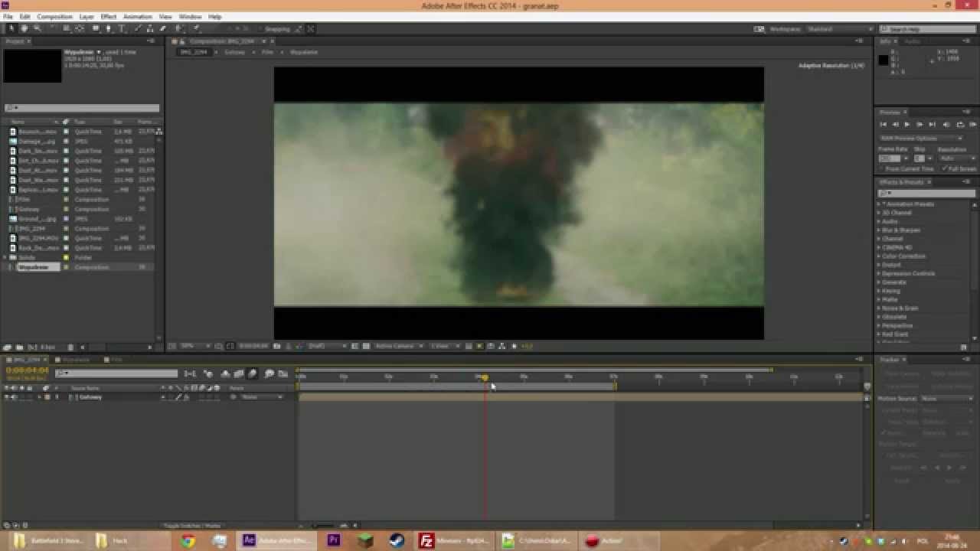Toggle loop option in Preview panel
The height and width of the screenshot is (551, 980).
pyautogui.click(x=960, y=125)
